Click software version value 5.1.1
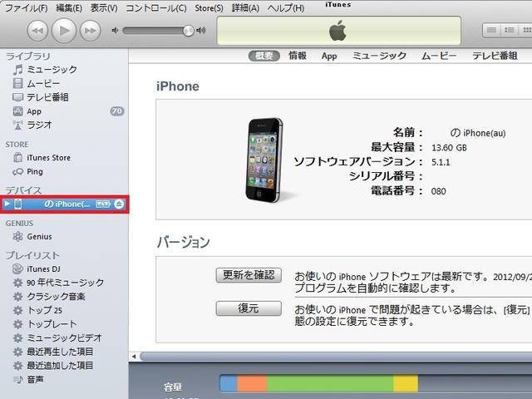This screenshot has width=532, height=399. 441,162
